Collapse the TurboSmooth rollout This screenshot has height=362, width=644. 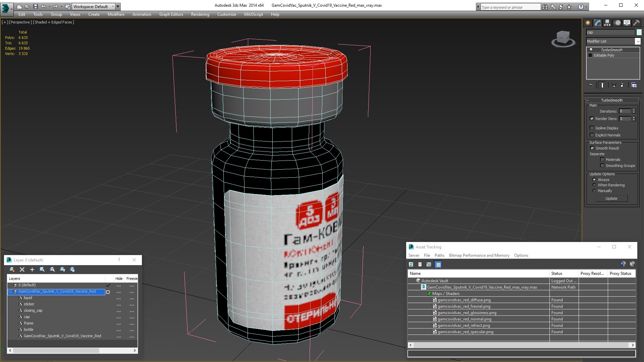click(588, 100)
